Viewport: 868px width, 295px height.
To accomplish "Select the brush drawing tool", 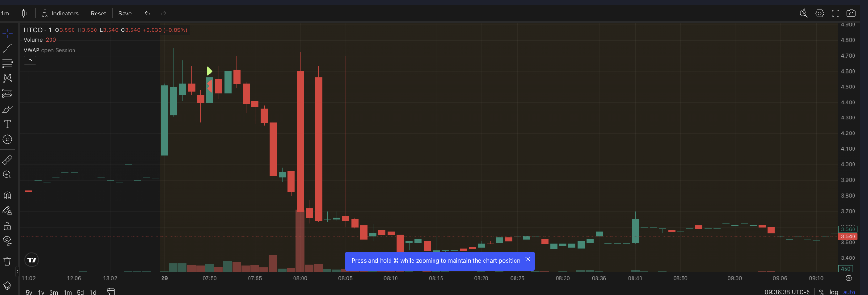I will coord(7,109).
